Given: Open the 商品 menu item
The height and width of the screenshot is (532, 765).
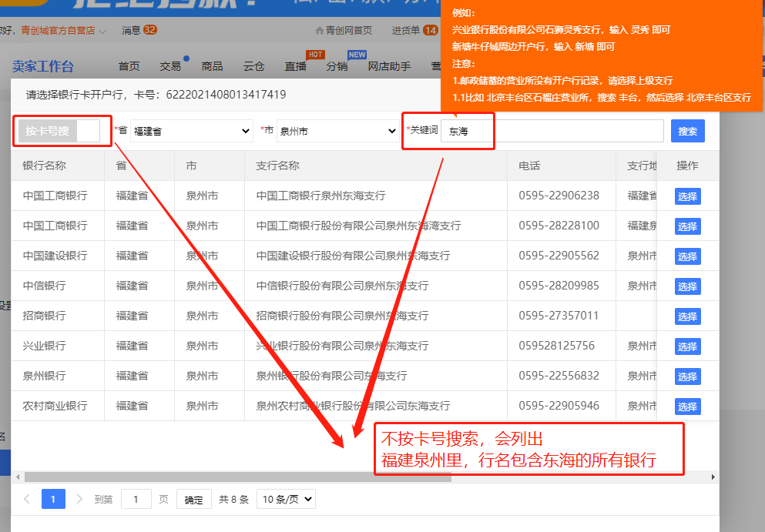Looking at the screenshot, I should [x=212, y=67].
